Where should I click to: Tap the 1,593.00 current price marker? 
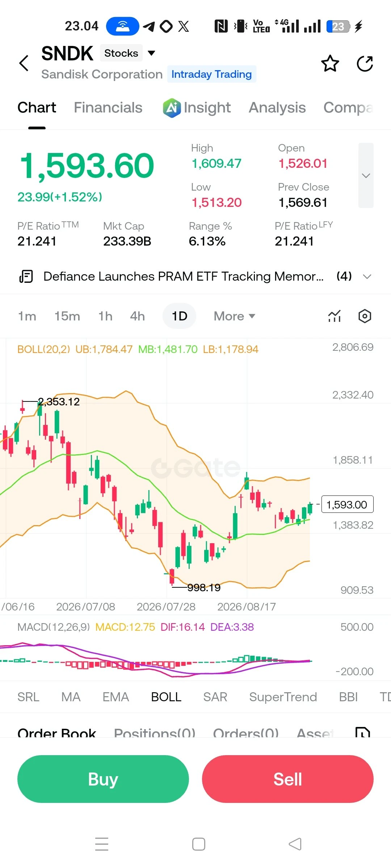(347, 504)
